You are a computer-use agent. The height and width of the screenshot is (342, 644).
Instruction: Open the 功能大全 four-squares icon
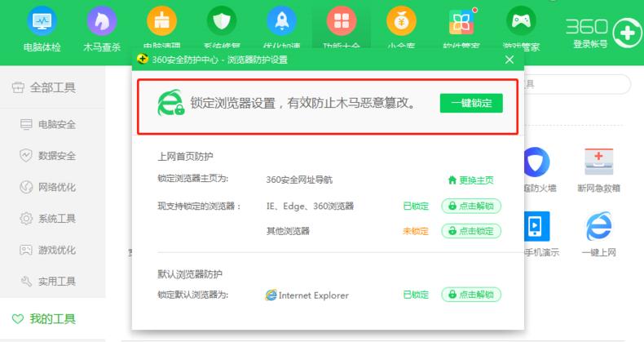(x=342, y=20)
